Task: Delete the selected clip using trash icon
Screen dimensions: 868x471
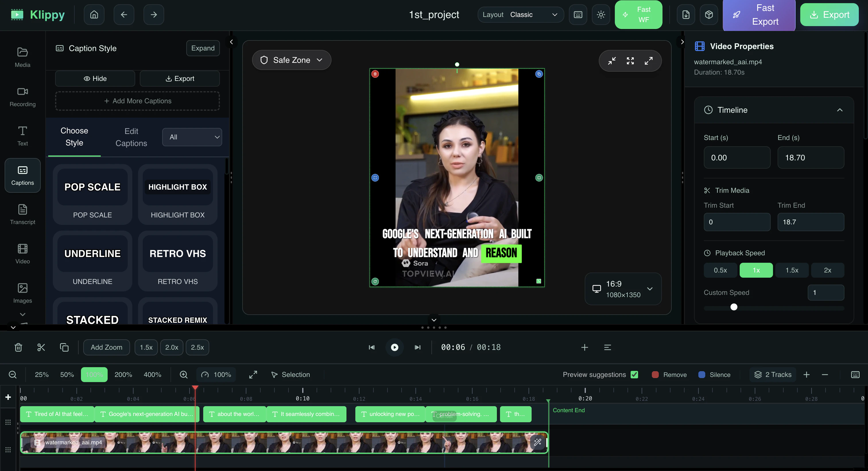Action: (18, 347)
